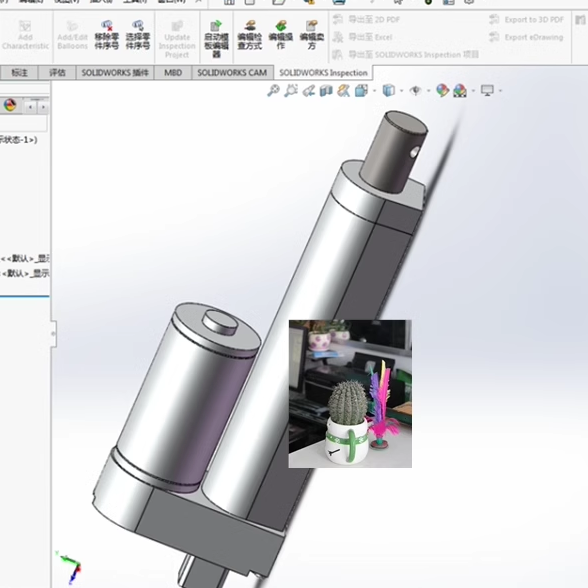Screen dimensions: 588x588
Task: Click the View Settings monitor icon
Action: 487,90
